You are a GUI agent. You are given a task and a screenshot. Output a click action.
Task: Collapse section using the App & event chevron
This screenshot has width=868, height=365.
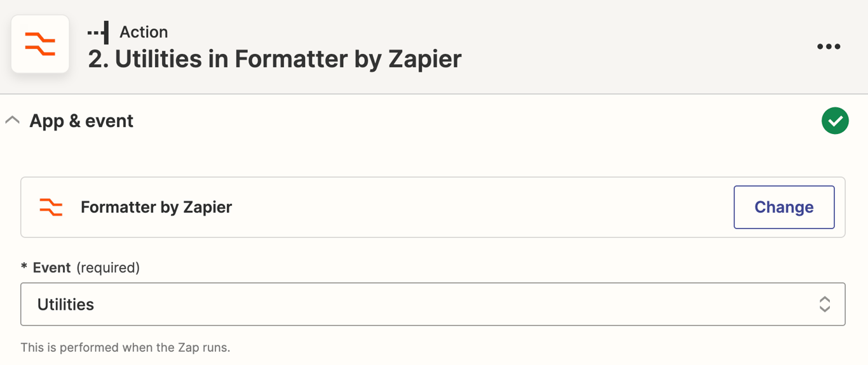tap(13, 120)
